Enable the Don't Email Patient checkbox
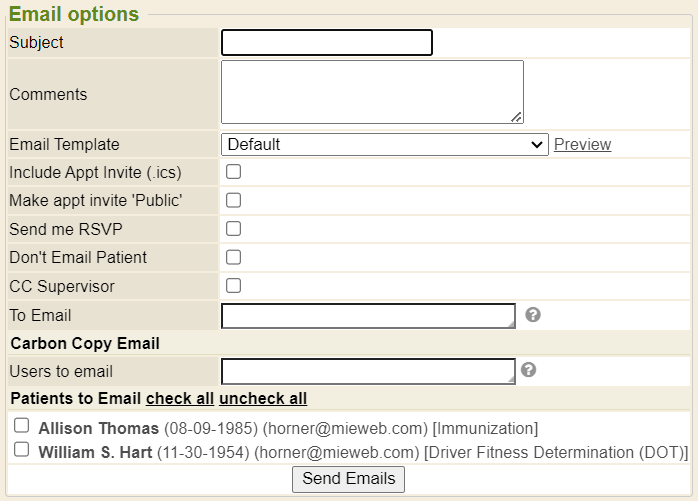 pyautogui.click(x=233, y=257)
